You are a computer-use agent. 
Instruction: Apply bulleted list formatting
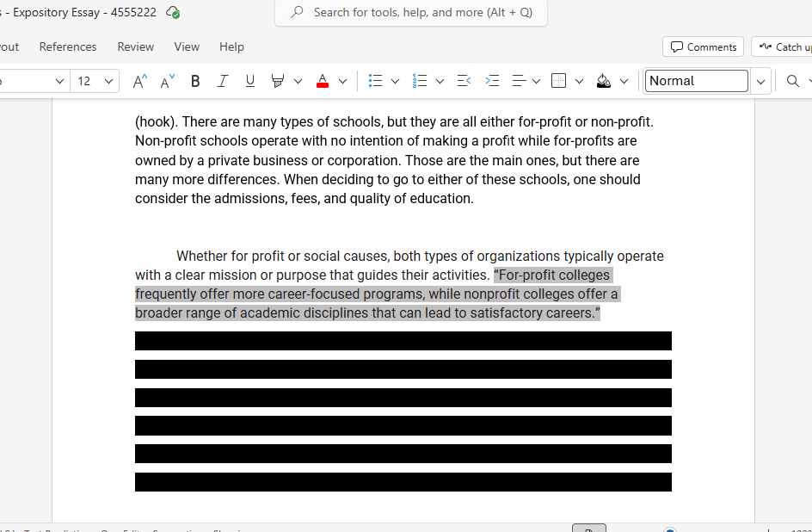[375, 81]
